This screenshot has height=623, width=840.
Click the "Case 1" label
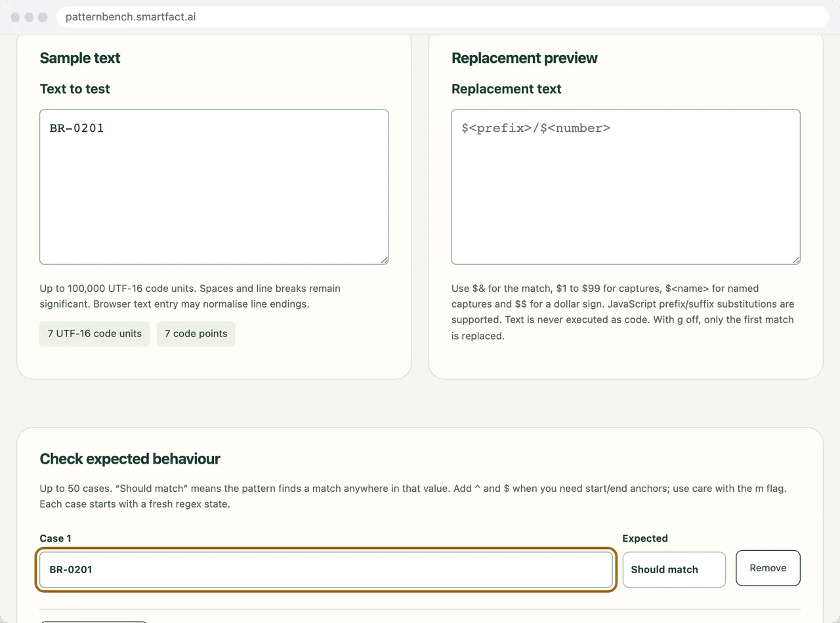pyautogui.click(x=56, y=538)
